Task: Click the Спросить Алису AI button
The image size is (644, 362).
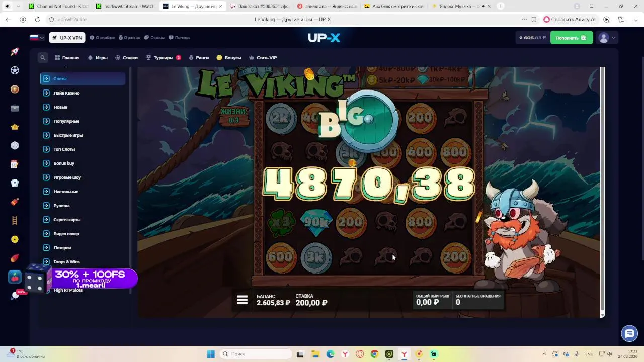Action: tap(569, 19)
